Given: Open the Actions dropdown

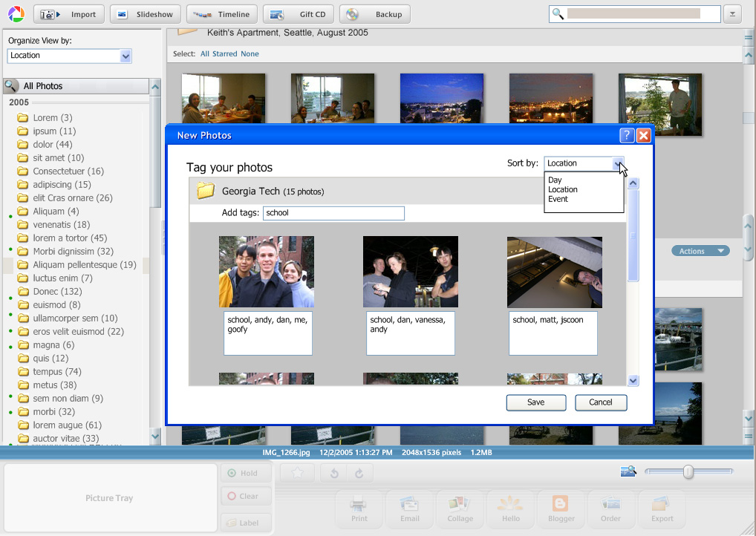Looking at the screenshot, I should click(700, 251).
